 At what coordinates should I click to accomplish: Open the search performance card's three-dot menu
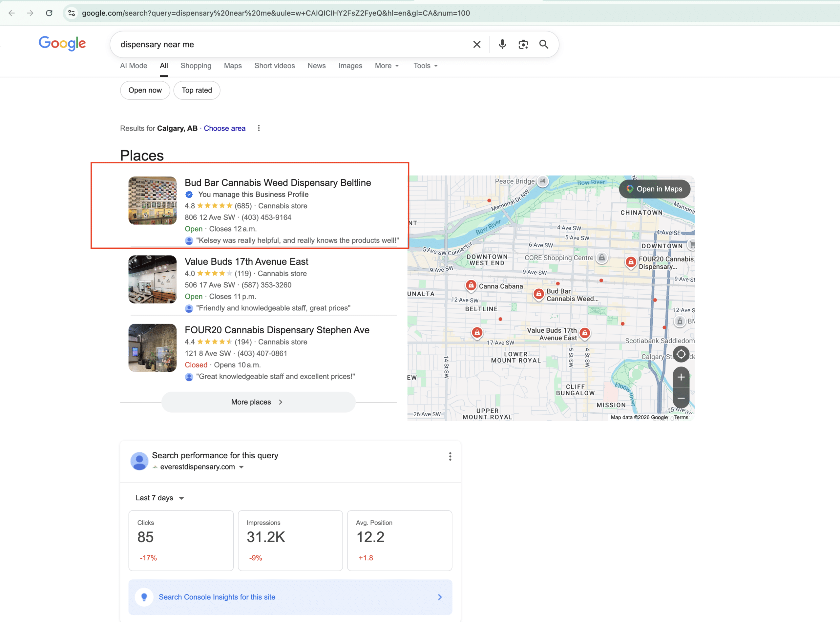[450, 457]
